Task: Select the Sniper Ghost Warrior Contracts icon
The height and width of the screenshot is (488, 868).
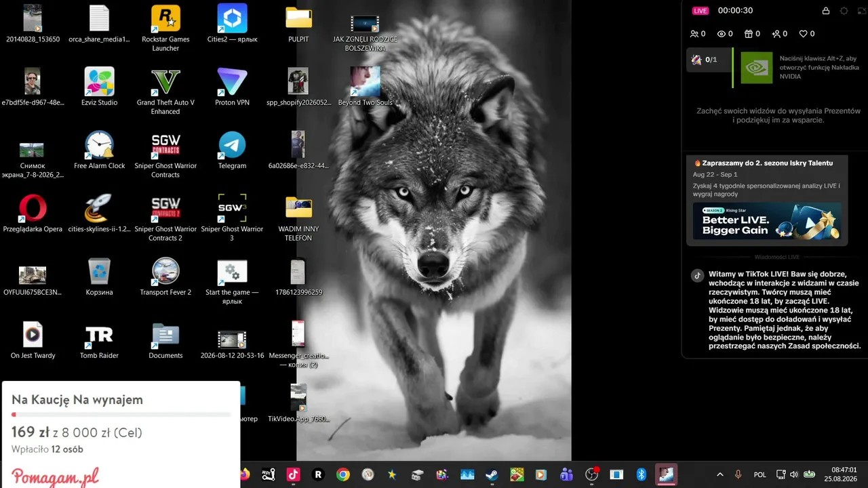Action: 165,154
